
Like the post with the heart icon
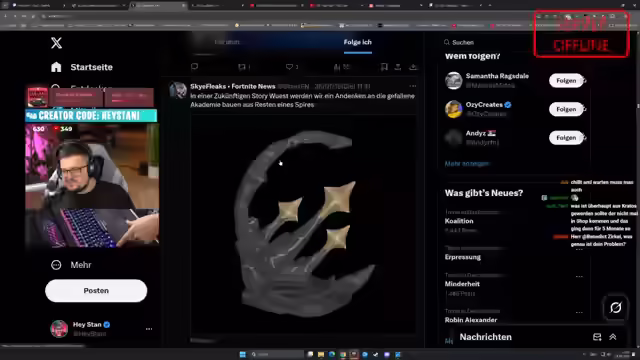(x=289, y=67)
